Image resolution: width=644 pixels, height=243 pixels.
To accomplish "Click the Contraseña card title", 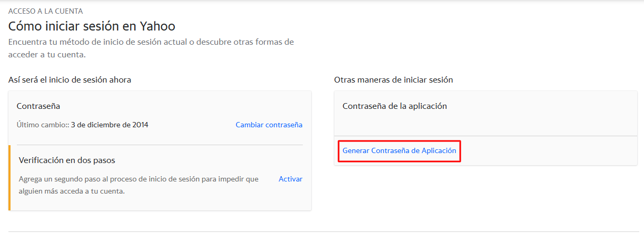I will 38,106.
